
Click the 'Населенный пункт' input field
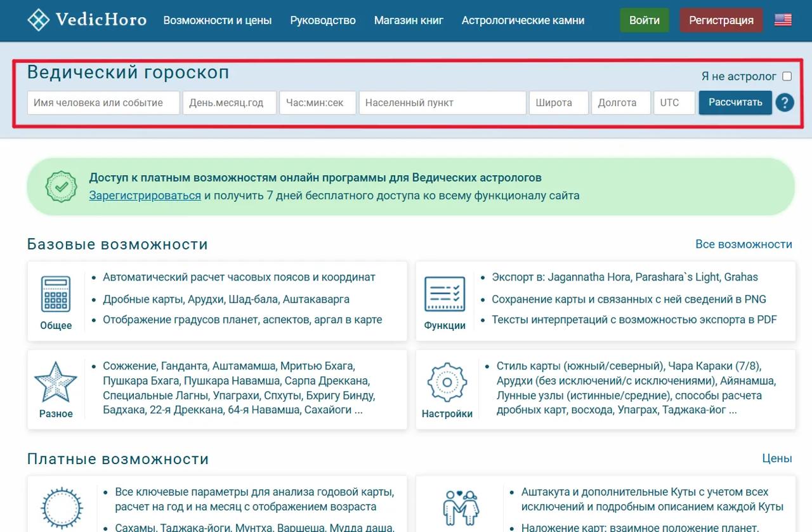[442, 103]
